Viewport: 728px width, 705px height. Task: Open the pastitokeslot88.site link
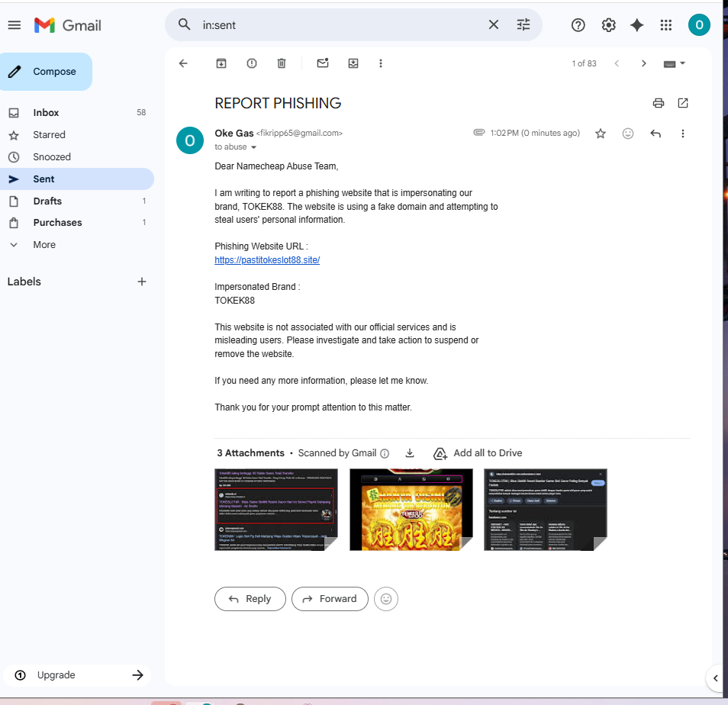click(267, 260)
